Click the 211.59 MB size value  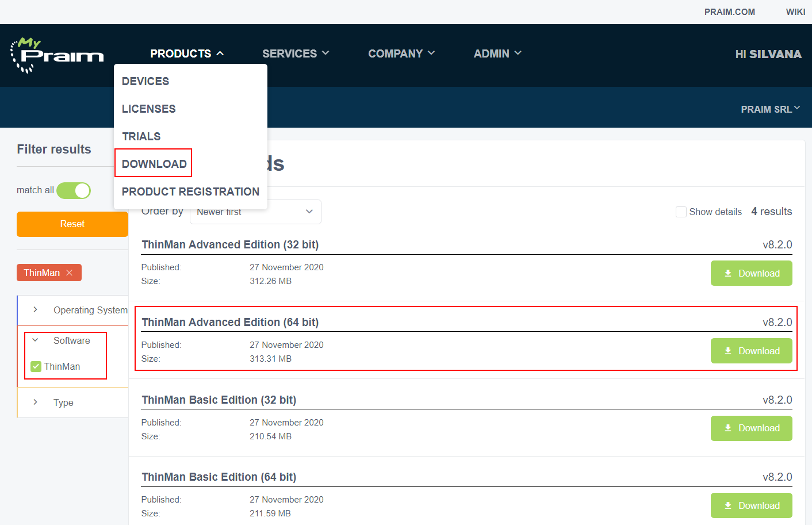[270, 513]
